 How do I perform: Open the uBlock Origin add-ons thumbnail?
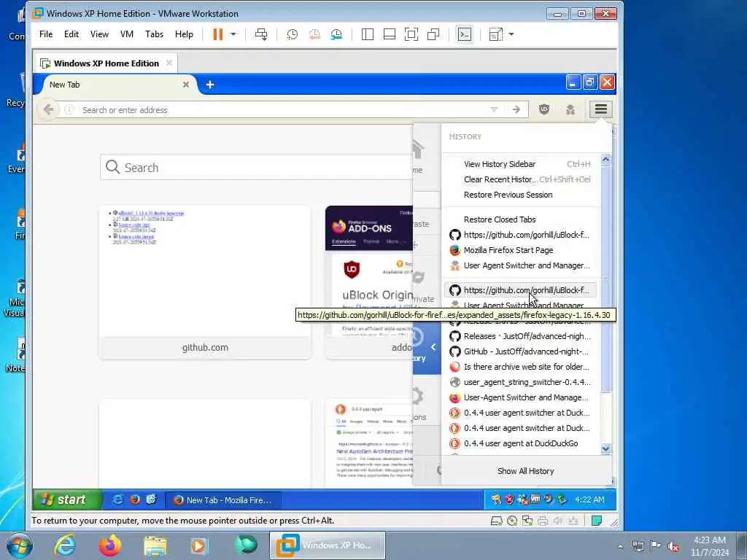[x=368, y=282]
